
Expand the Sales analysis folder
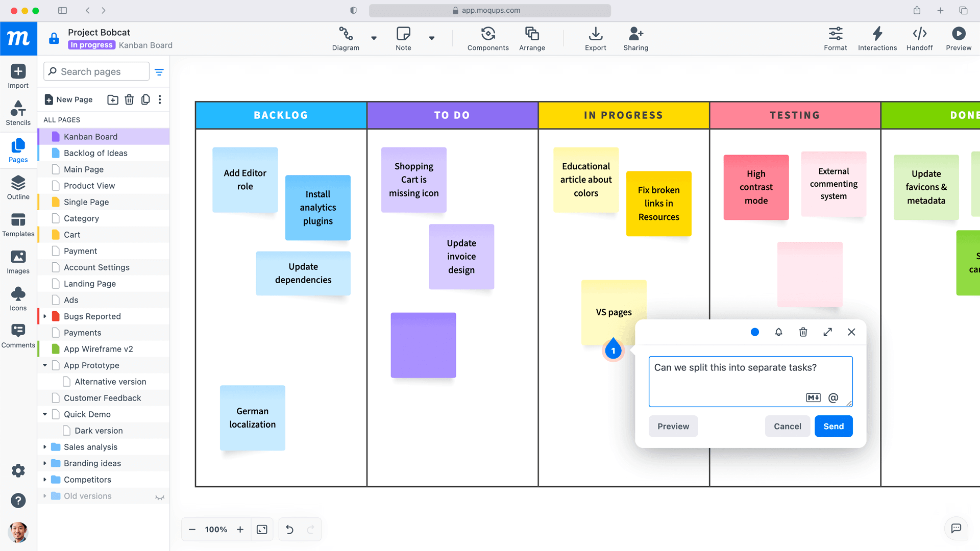pyautogui.click(x=45, y=447)
